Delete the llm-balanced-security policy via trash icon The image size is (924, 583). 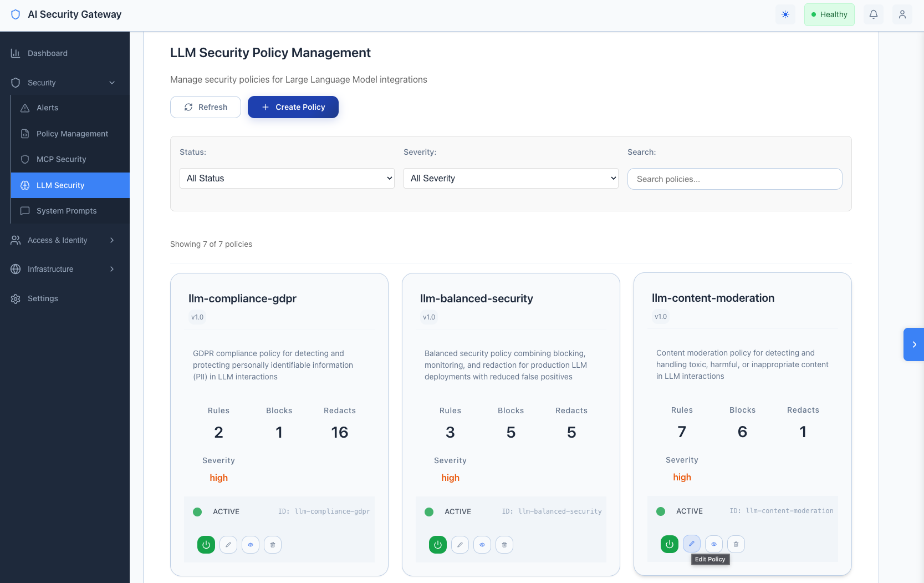[x=504, y=545]
